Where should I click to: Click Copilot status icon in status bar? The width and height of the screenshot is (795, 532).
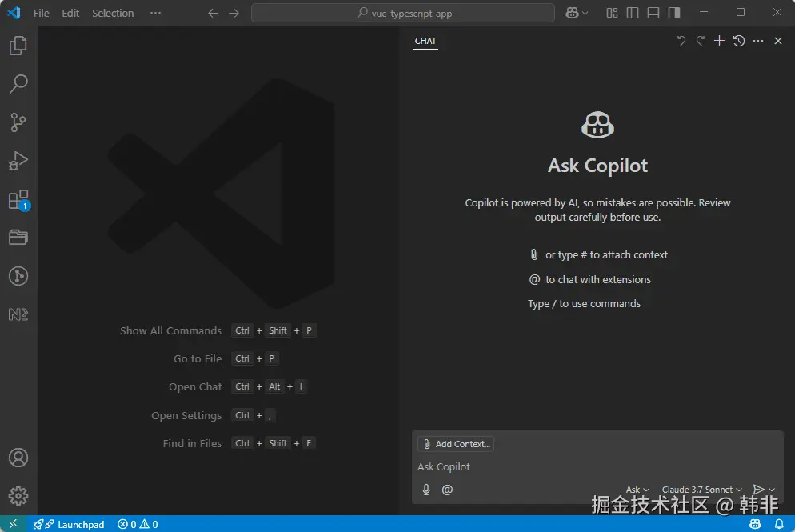(x=755, y=524)
